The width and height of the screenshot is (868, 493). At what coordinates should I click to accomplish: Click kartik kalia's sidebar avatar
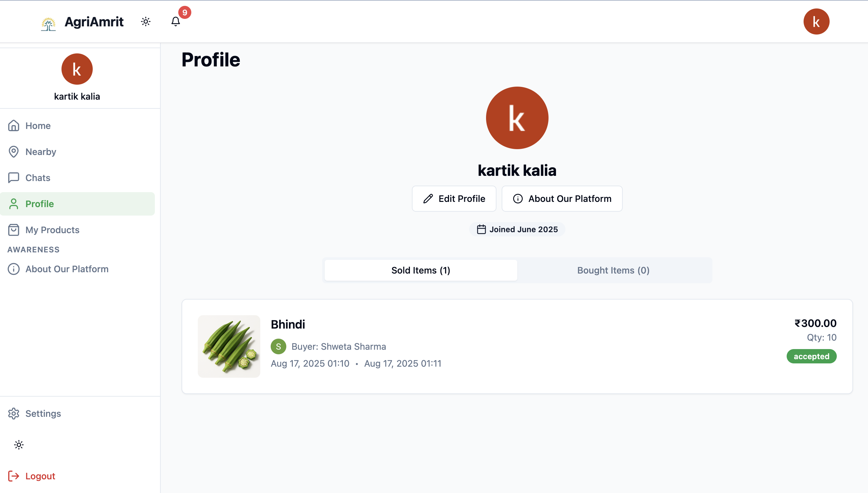point(77,69)
